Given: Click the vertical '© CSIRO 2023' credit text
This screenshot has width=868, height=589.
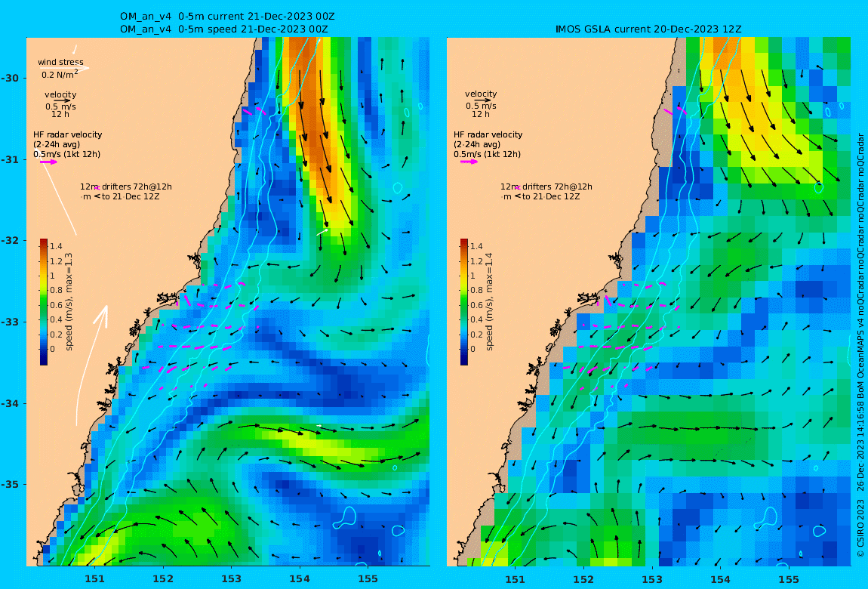Looking at the screenshot, I should click(x=860, y=529).
